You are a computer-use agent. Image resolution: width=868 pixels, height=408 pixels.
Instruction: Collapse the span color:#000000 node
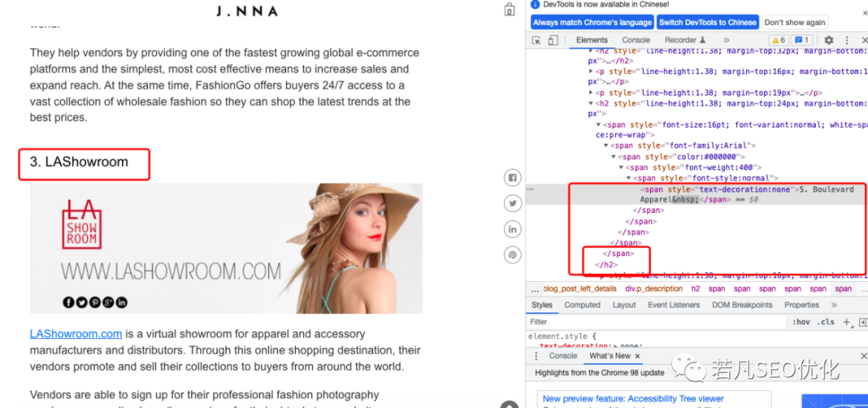coord(614,157)
